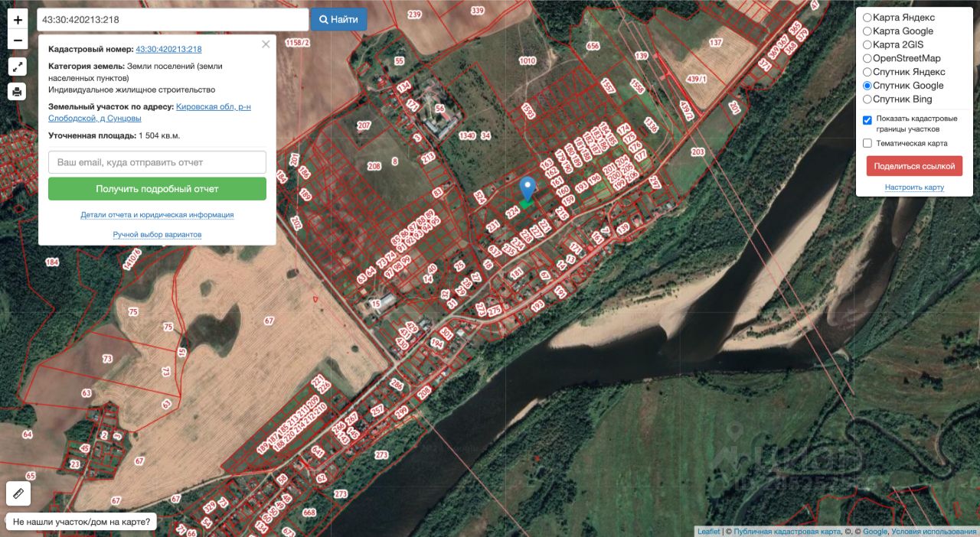The height and width of the screenshot is (537, 980).
Task: Click Поделиться ссылкой button
Action: pyautogui.click(x=914, y=166)
